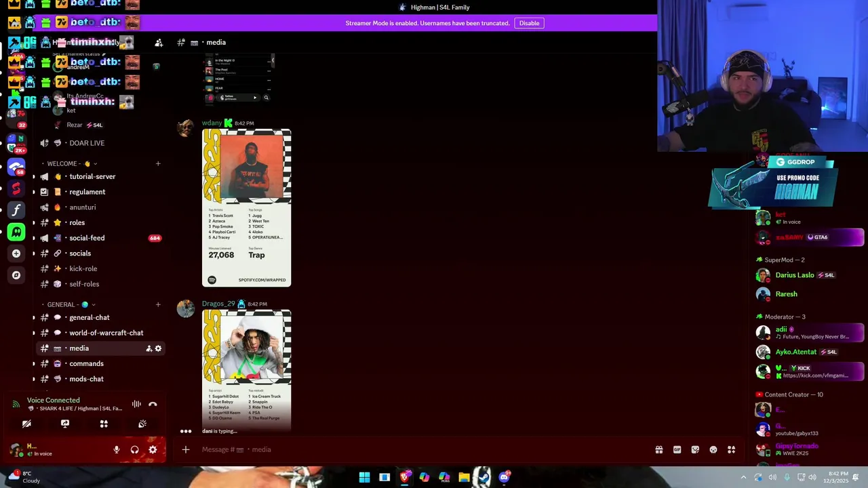Open the sticker picker
The image size is (868, 488).
pos(695,449)
